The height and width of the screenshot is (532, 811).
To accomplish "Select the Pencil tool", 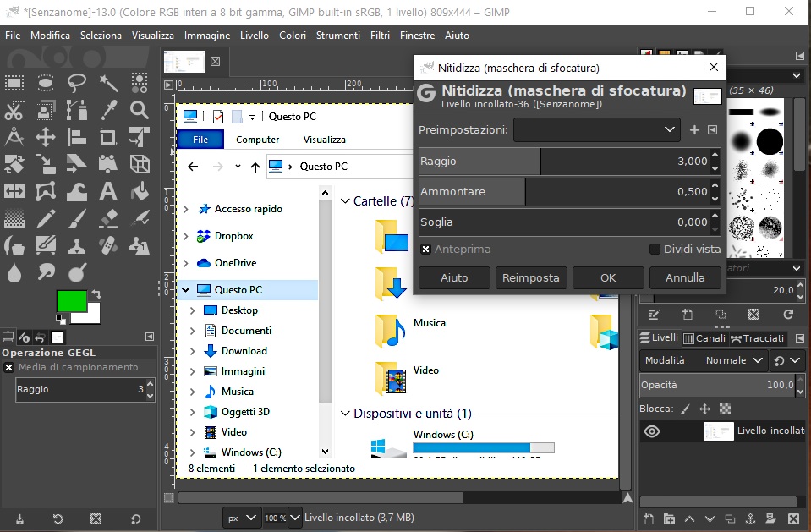I will click(x=46, y=218).
